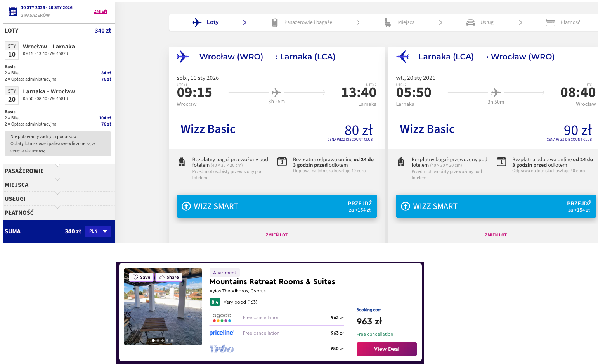Viewport: 598px width, 364px height.
Task: Click the up-arrow icon on return WIZZ SMART
Action: 406,206
